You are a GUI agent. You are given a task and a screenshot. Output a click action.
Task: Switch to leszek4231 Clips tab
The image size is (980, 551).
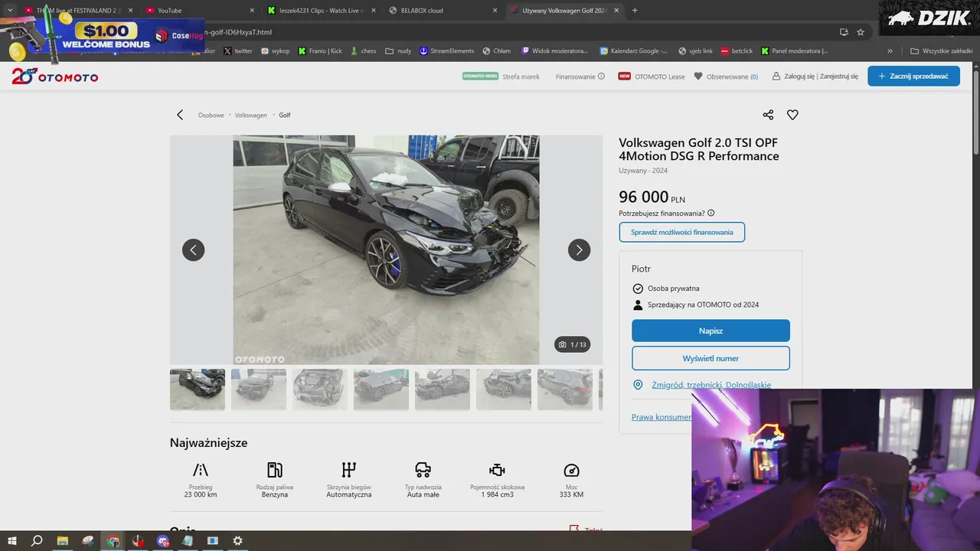(x=320, y=11)
